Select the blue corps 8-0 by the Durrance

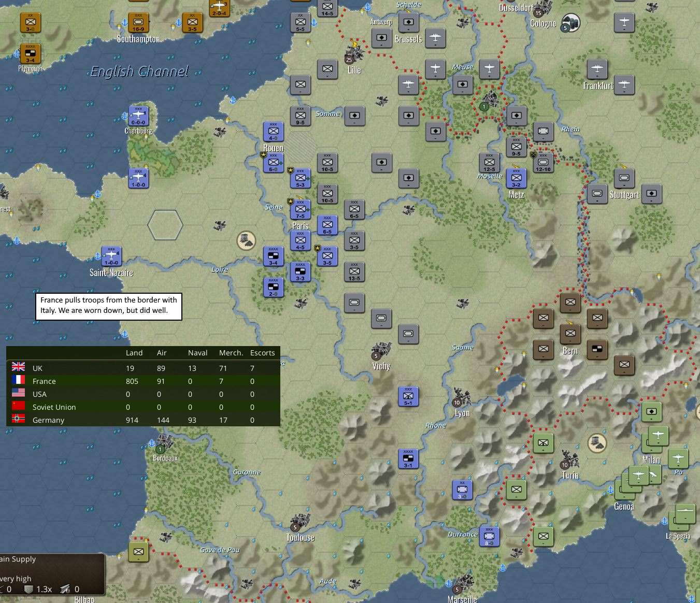[x=489, y=536]
